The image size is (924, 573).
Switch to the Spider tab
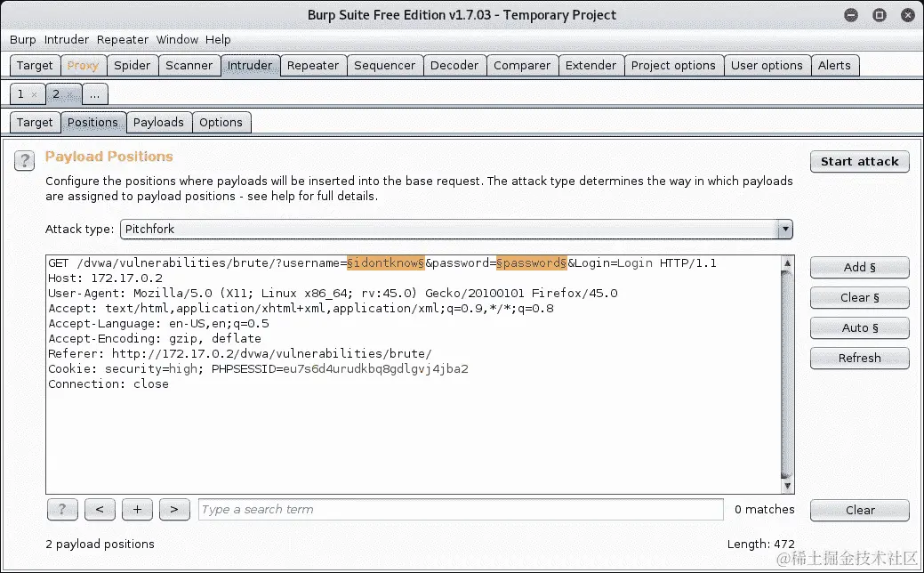click(x=132, y=66)
